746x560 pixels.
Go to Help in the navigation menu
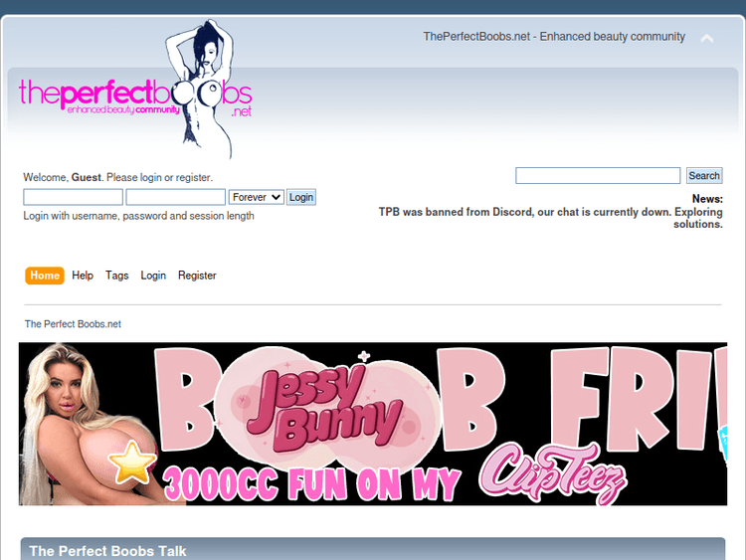coord(83,276)
